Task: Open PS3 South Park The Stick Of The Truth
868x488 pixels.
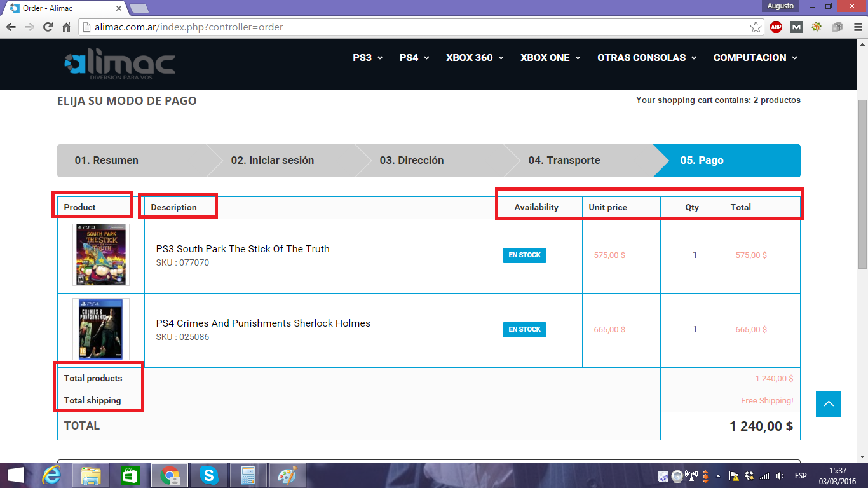Action: point(243,249)
